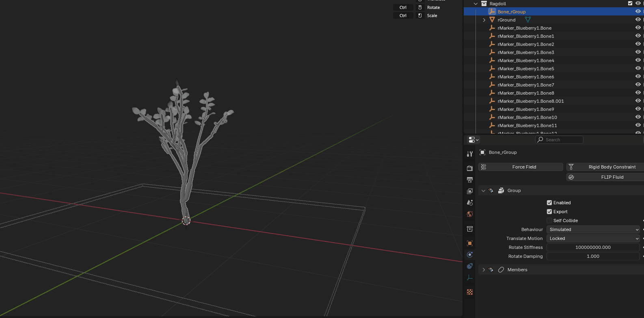Screen dimensions: 644x318
Task: Open the Output properties tab
Action: click(x=470, y=180)
